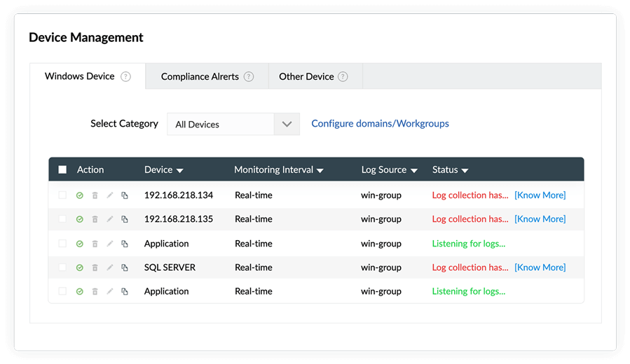This screenshot has width=630, height=364.
Task: Click edit pencil for device 192.168.218.135
Action: 109,220
